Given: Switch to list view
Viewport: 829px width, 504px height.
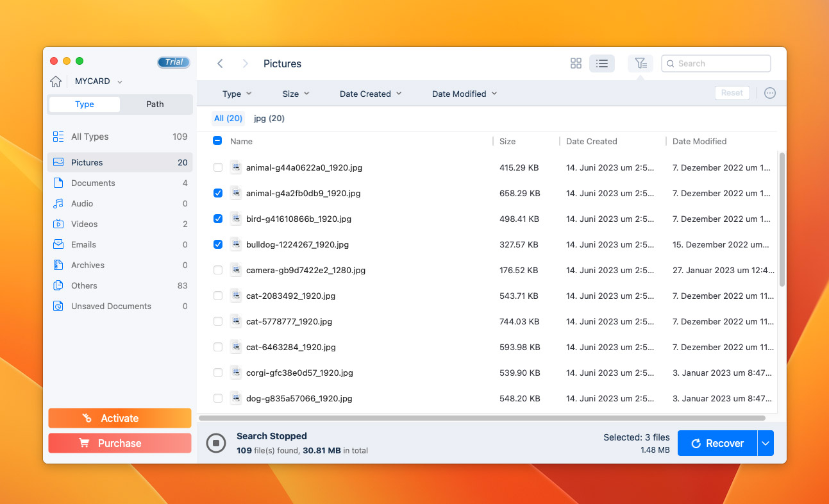Looking at the screenshot, I should (601, 63).
